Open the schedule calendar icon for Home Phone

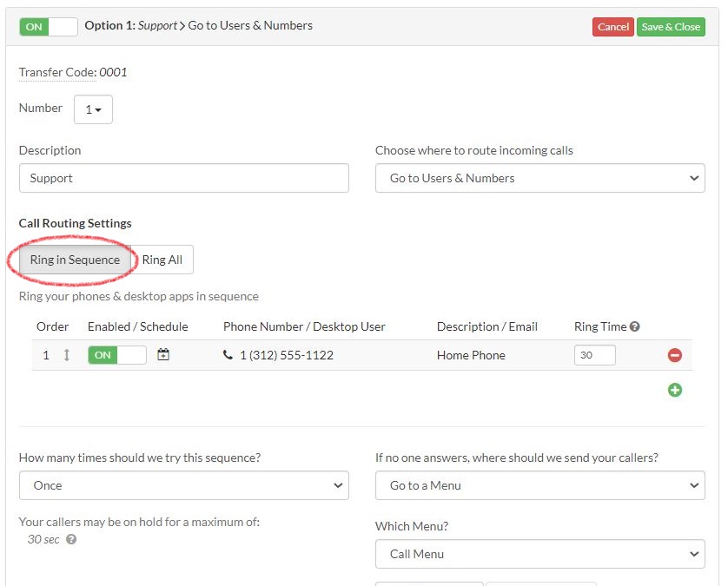coord(163,355)
